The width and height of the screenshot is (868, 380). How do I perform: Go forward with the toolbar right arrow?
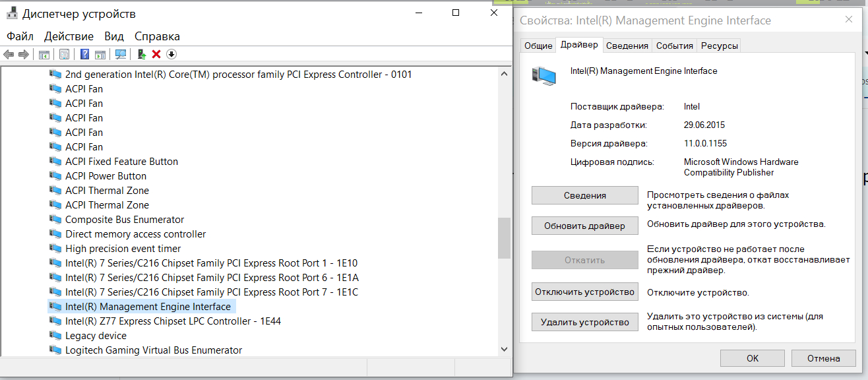point(24,54)
